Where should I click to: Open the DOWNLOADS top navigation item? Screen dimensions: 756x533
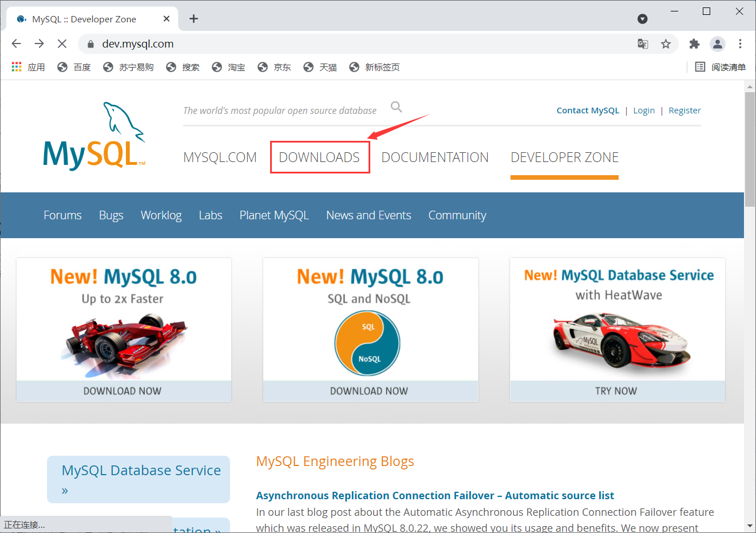319,157
